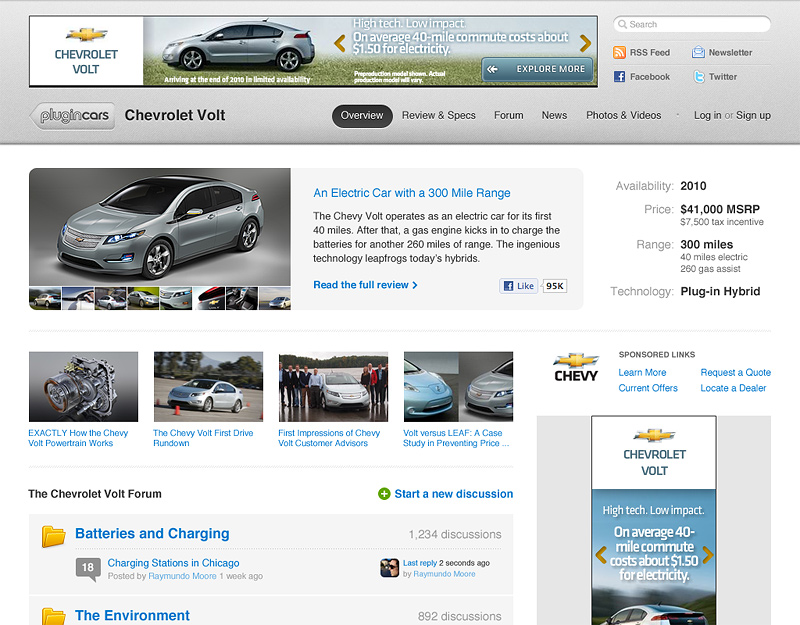Click the '1,234 discussions' count
This screenshot has height=625, width=800.
(455, 534)
